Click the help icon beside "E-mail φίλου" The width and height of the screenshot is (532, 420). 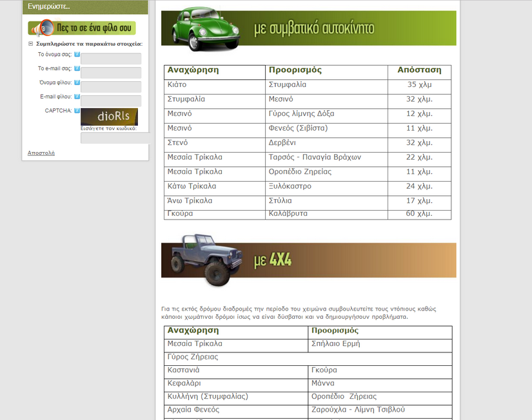coord(79,95)
